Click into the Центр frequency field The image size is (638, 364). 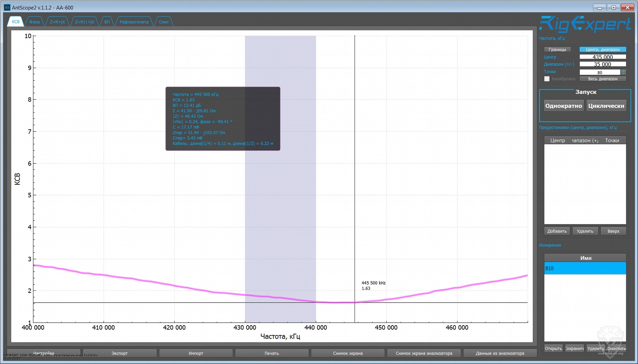coord(602,57)
